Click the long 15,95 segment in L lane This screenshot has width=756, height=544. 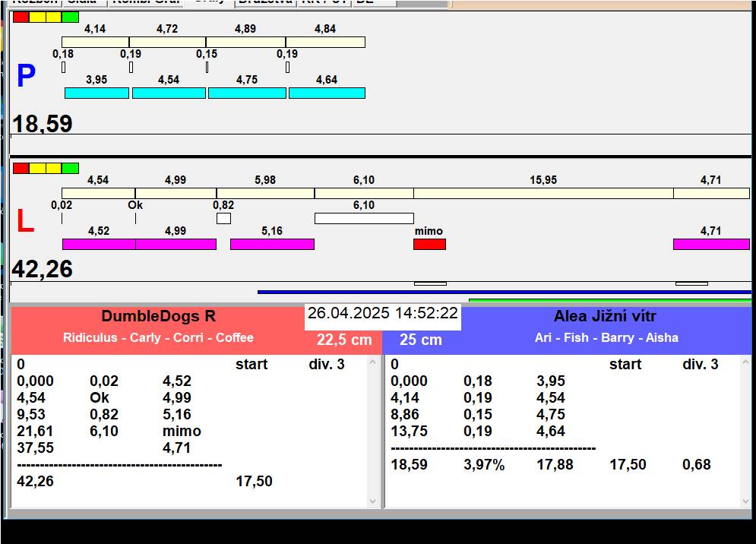(543, 193)
